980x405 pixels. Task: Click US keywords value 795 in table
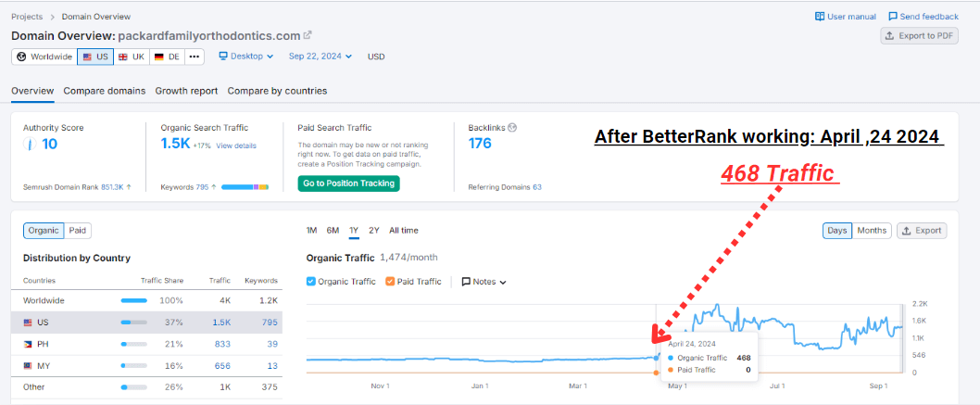[270, 323]
